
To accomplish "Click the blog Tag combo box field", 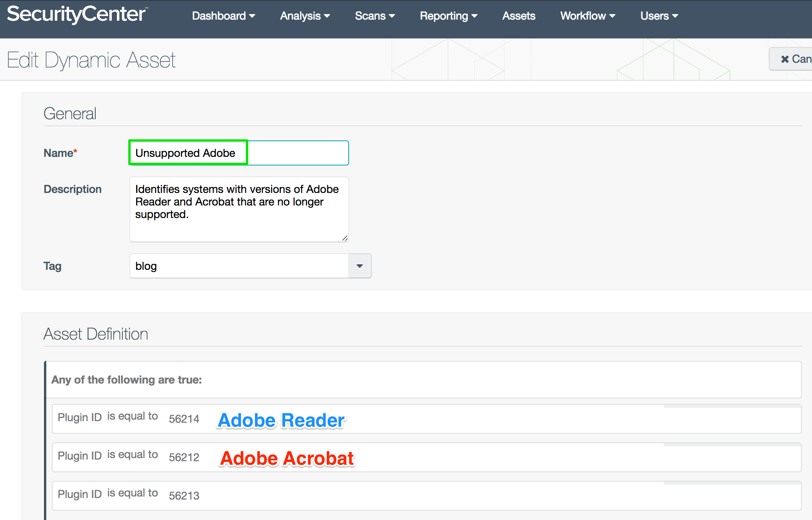I will (239, 266).
